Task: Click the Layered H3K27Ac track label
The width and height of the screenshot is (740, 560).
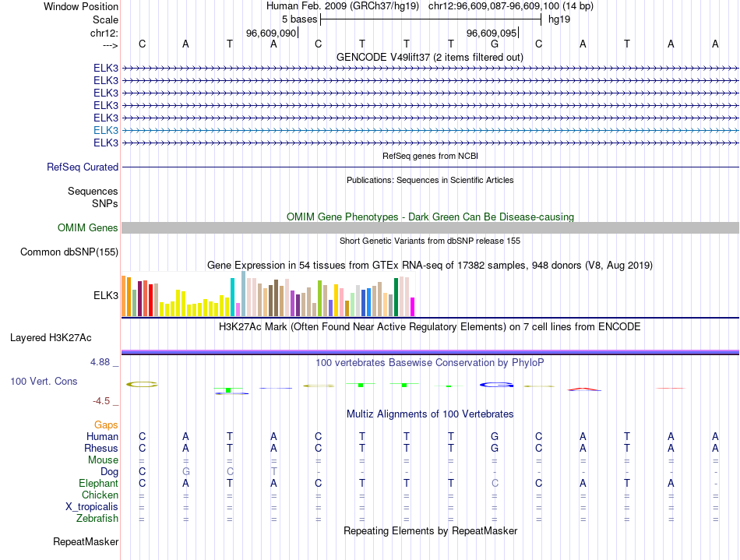Action: 51,338
